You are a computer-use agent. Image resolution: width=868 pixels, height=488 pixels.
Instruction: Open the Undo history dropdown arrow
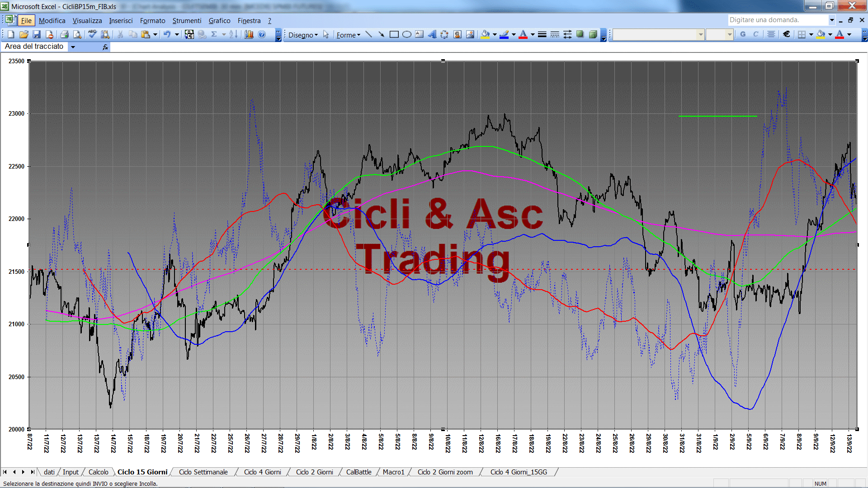(x=177, y=34)
